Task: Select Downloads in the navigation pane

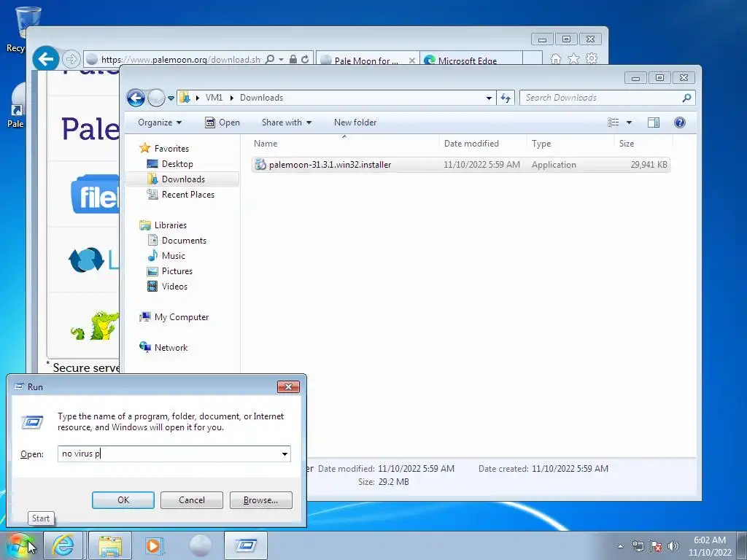Action: [x=183, y=179]
